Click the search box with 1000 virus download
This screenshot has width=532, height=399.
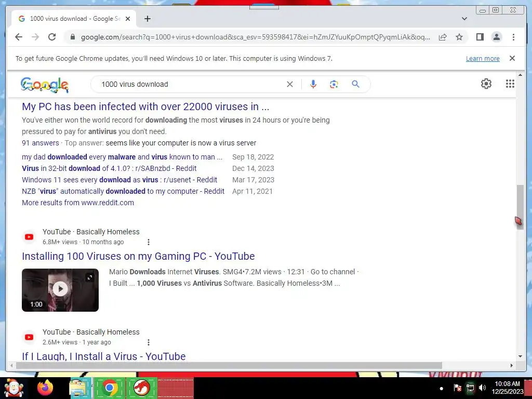[x=192, y=84]
